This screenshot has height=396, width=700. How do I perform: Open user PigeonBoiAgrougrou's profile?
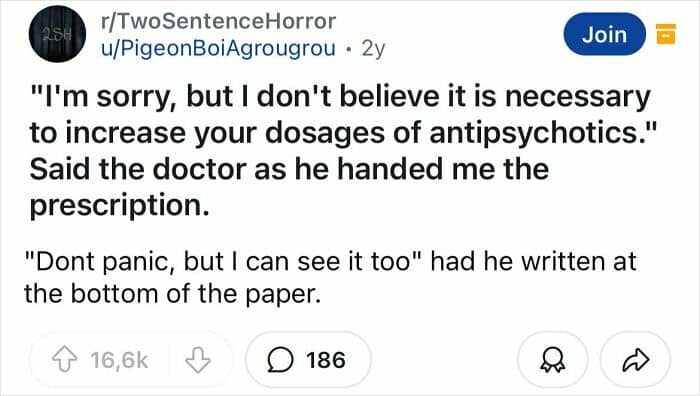coord(218,48)
